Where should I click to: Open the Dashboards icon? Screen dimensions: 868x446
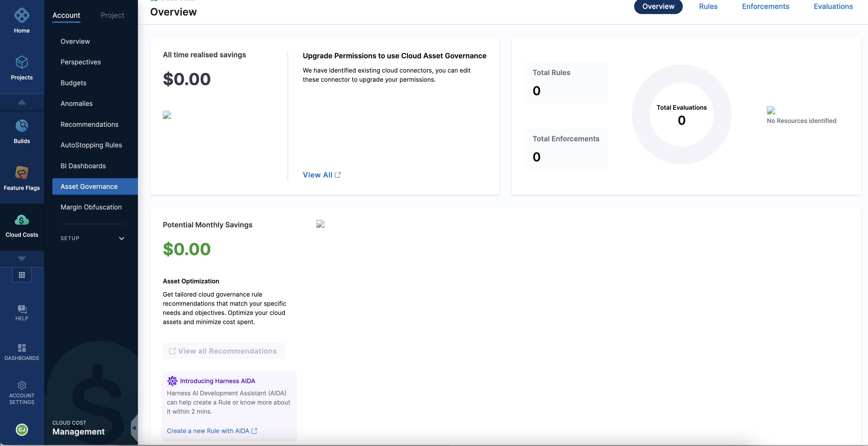pyautogui.click(x=22, y=348)
